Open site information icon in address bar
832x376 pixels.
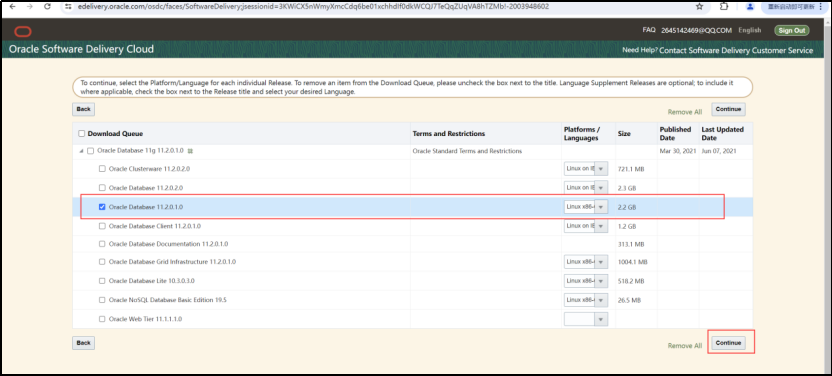[x=68, y=7]
